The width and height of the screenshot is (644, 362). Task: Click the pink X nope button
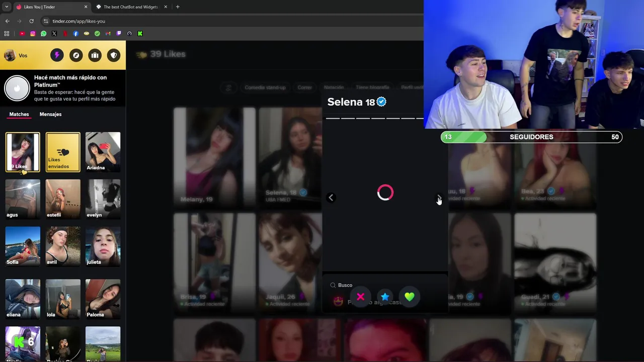point(360,297)
